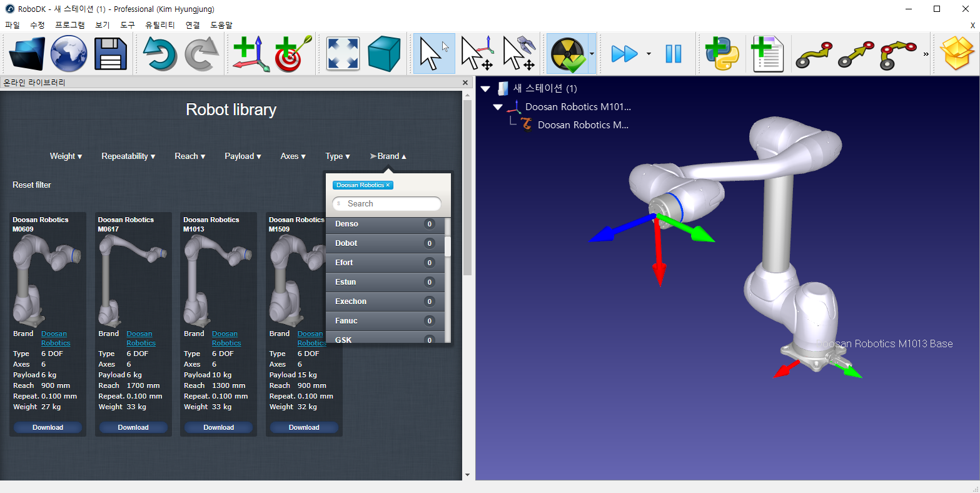Click the Fit all view icon
This screenshot has width=980, height=493.
[343, 54]
